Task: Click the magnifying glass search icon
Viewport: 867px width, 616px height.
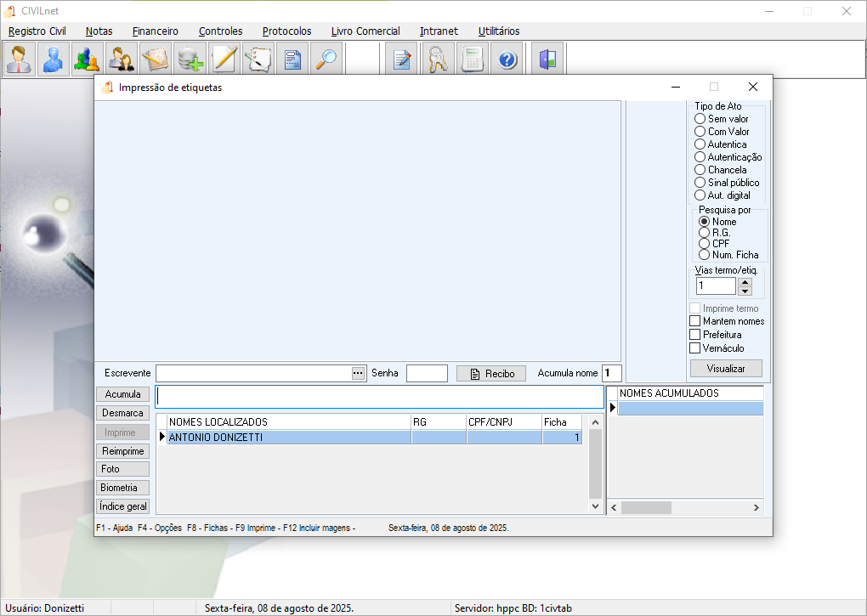Action: coord(326,59)
